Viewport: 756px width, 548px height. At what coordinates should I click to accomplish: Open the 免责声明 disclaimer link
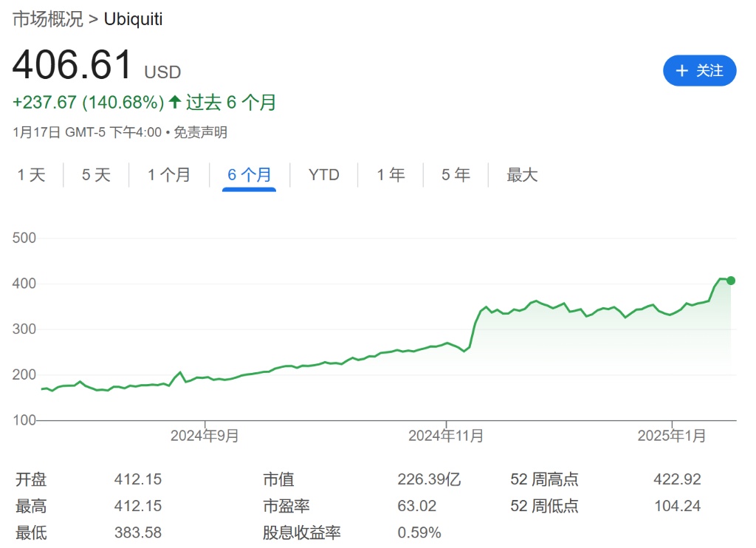coord(203,133)
